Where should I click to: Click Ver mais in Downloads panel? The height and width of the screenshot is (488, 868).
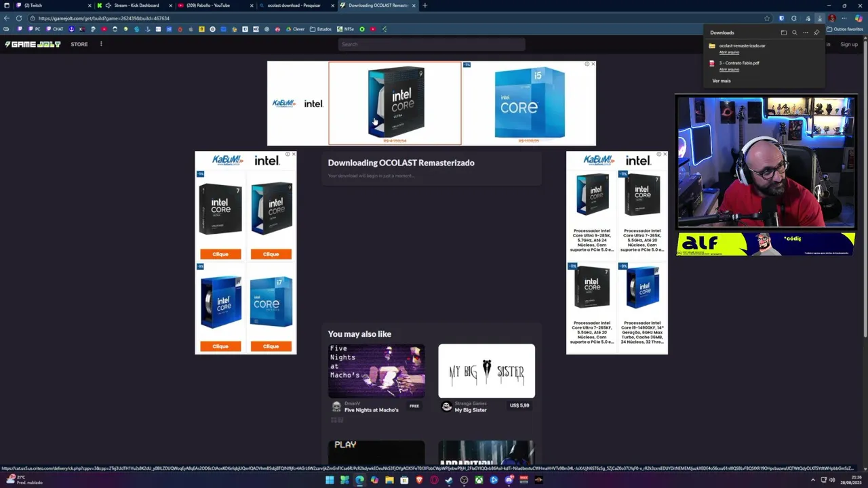(x=722, y=81)
